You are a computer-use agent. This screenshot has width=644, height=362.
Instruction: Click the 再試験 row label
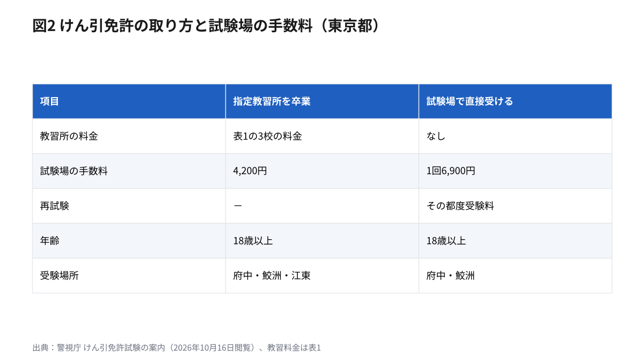click(129, 206)
